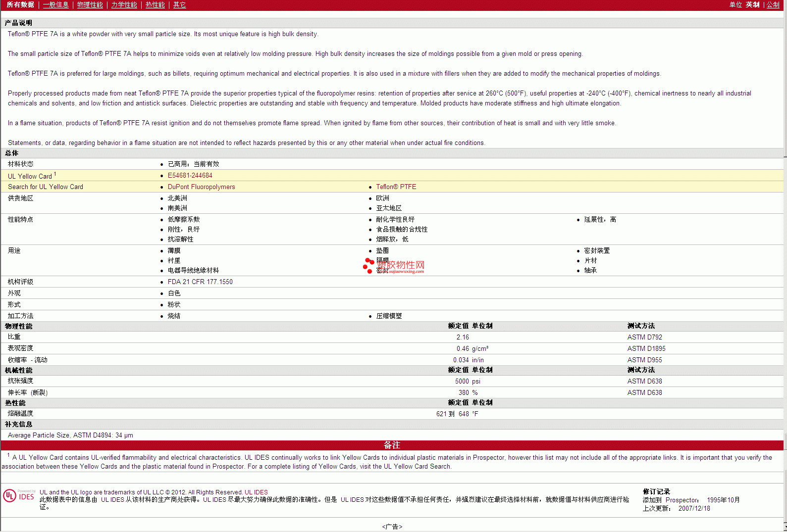
Task: Click the 烧结 processing method
Action: click(174, 316)
